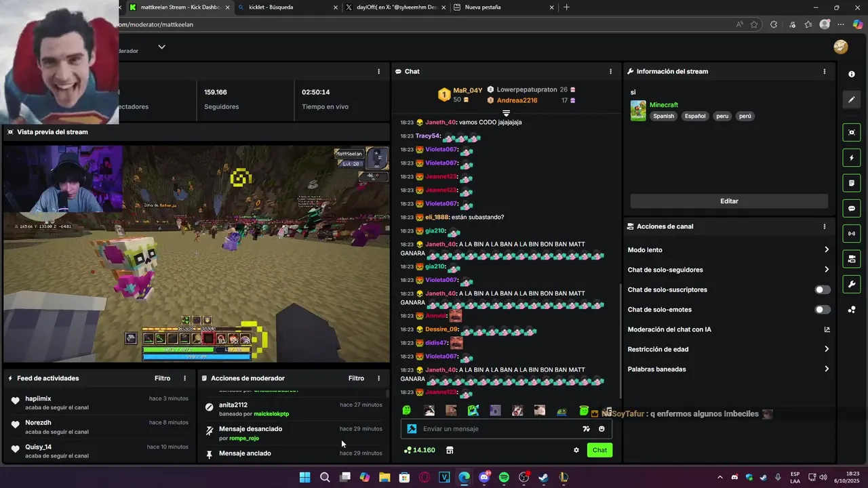868x488 pixels.
Task: Open Acciones de moderador three-dot menu
Action: click(x=378, y=378)
